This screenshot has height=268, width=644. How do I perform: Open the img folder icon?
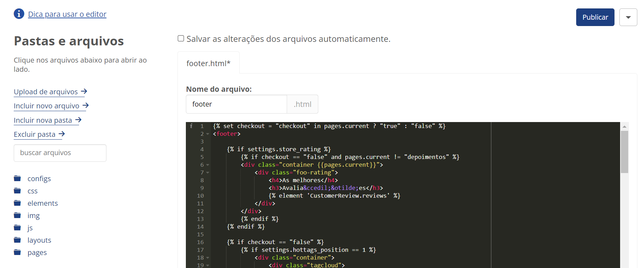[x=17, y=215]
